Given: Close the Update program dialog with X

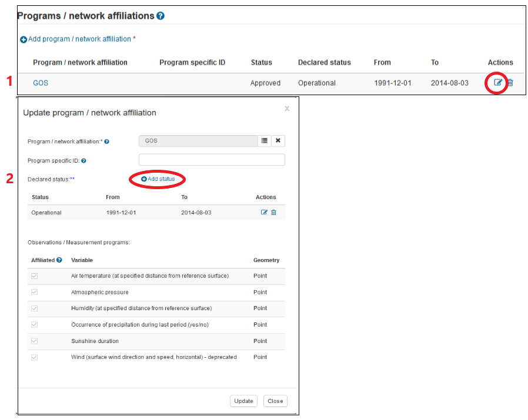Looking at the screenshot, I should click(287, 108).
